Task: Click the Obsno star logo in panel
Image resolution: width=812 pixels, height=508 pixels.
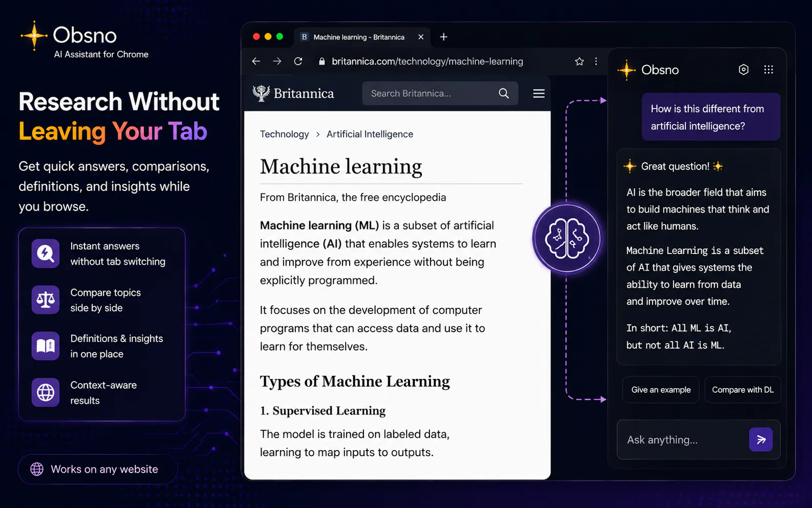Action: 626,70
